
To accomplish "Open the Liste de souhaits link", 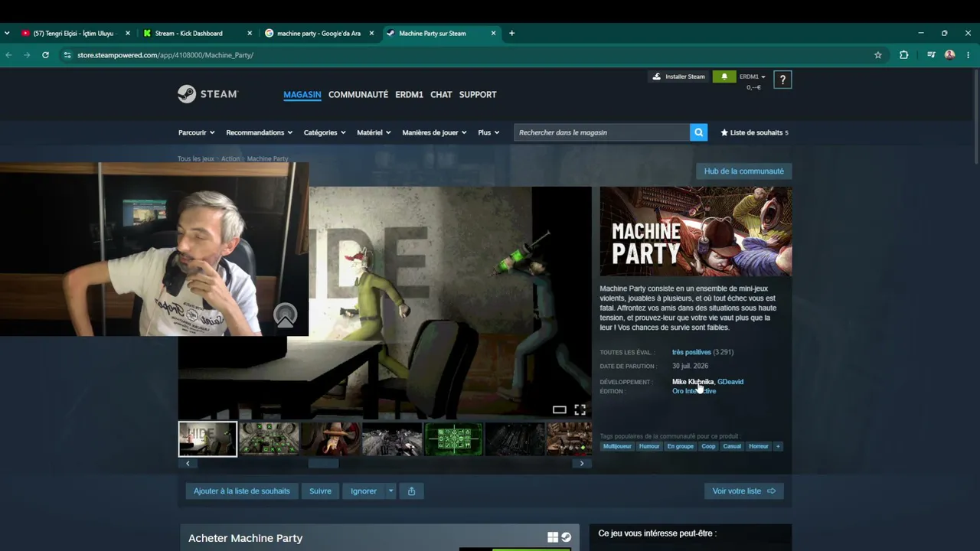I will (755, 132).
